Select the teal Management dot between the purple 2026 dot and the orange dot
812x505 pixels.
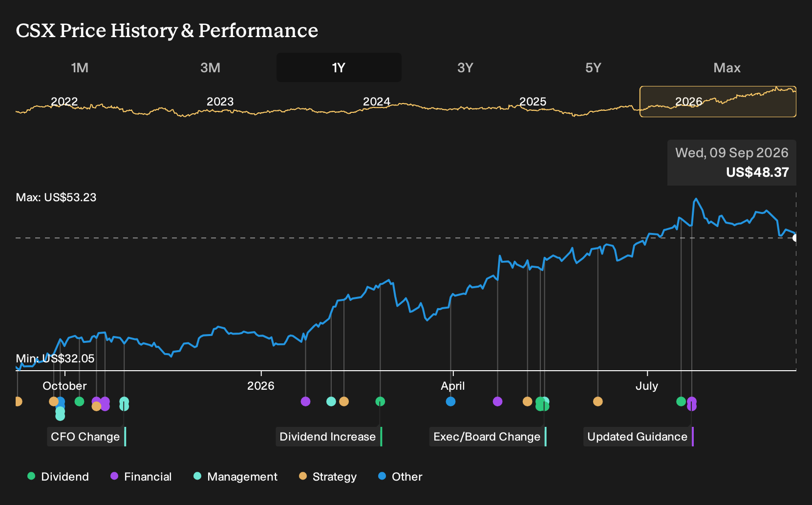pyautogui.click(x=331, y=401)
